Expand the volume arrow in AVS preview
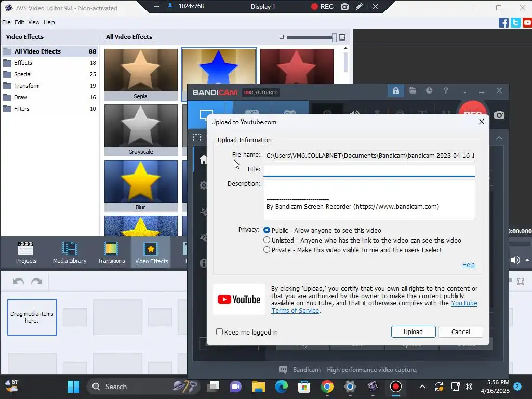This screenshot has height=399, width=532. [x=527, y=260]
